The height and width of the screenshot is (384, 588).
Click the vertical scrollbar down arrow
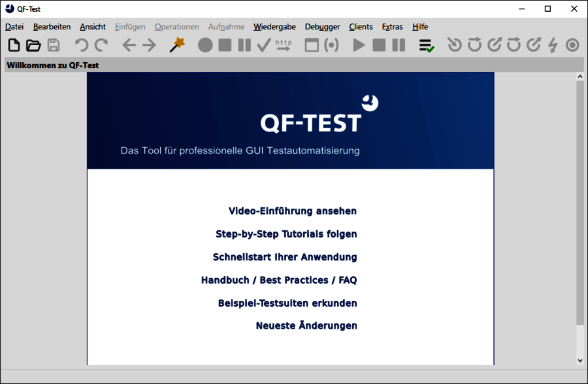[x=580, y=360]
